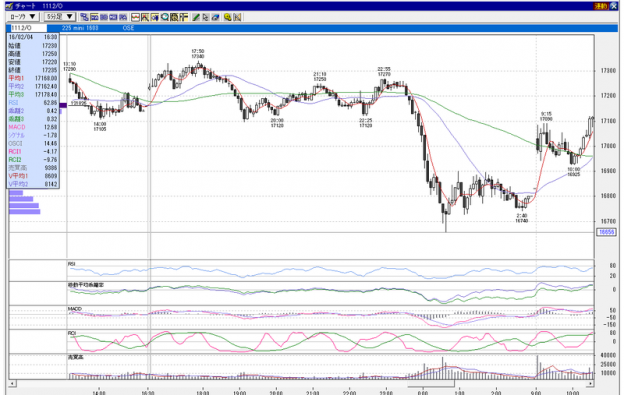Click the 平均1 row in data panel
Screen dimensions: 624x395
point(33,78)
